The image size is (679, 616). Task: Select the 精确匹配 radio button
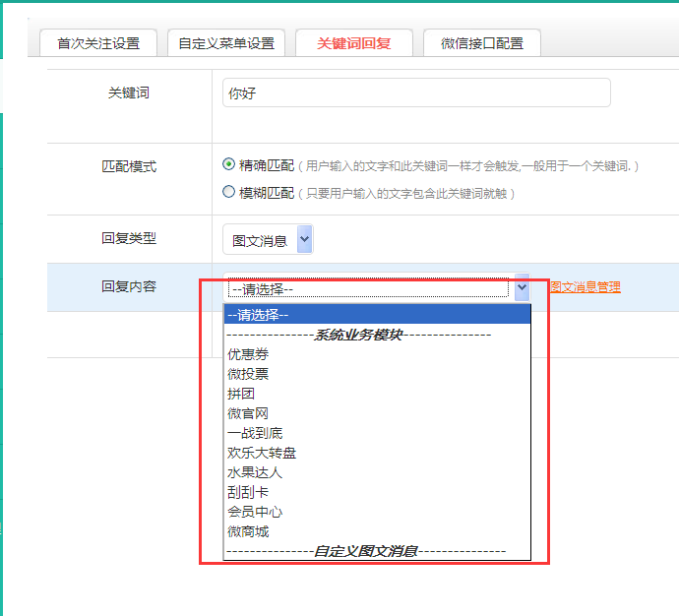point(229,165)
